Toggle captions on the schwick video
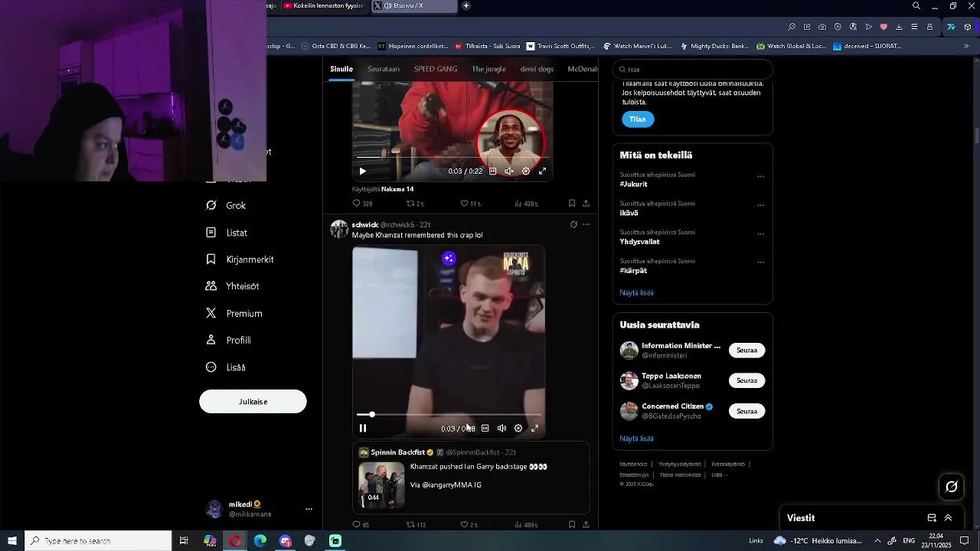The width and height of the screenshot is (980, 551). 485,429
